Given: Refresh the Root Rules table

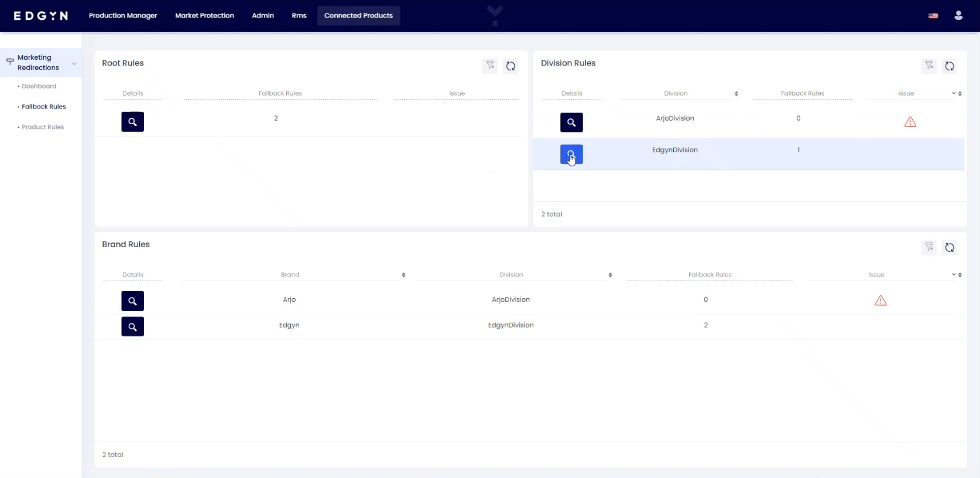Looking at the screenshot, I should coord(510,66).
